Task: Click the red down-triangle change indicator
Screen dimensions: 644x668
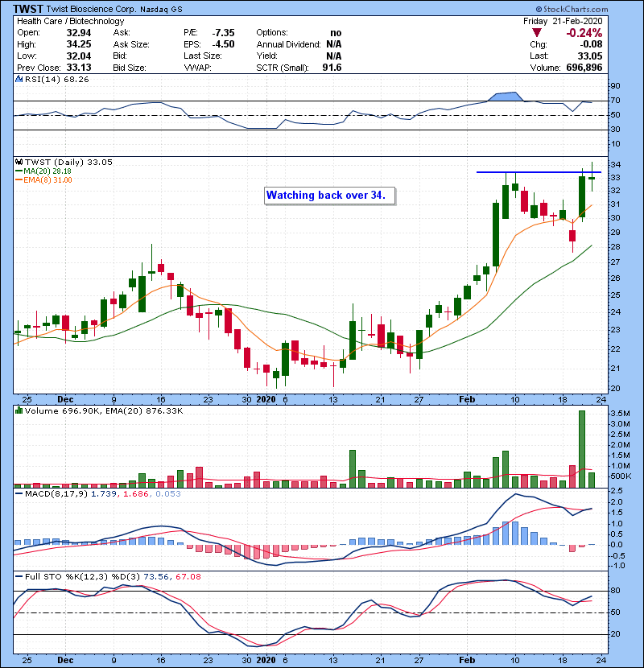Action: tap(537, 33)
